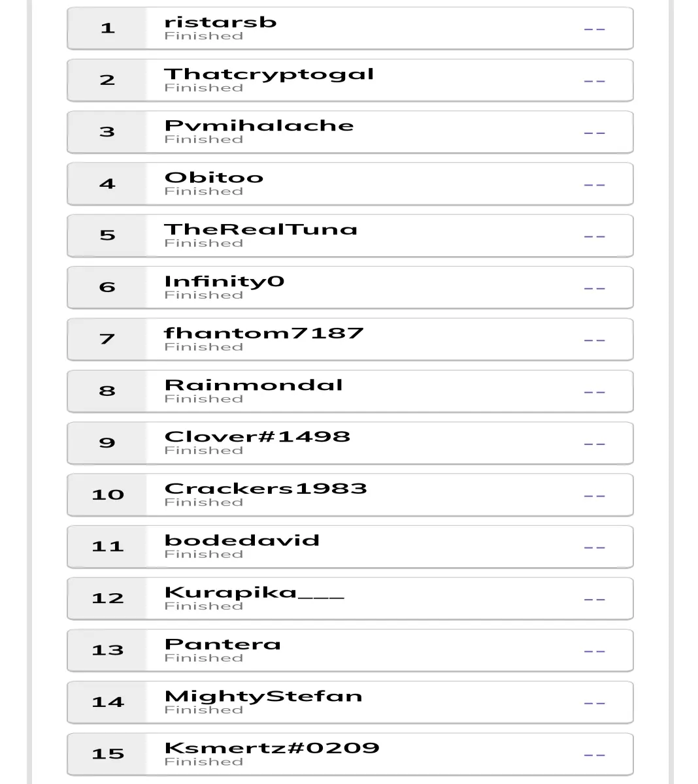Select the Crackers1983 row
The image size is (698, 784).
tap(350, 495)
